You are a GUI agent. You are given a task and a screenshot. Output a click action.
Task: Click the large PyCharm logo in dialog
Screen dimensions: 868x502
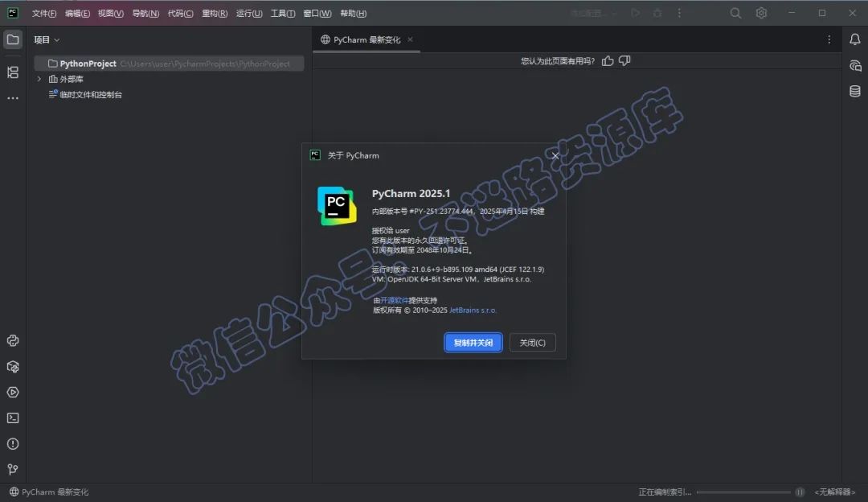coord(337,206)
